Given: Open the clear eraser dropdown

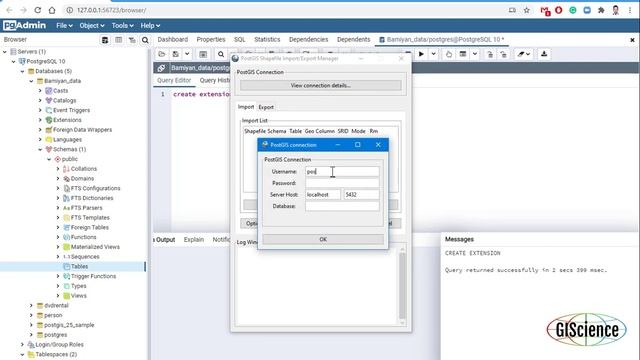Looking at the screenshot, I should point(524,54).
